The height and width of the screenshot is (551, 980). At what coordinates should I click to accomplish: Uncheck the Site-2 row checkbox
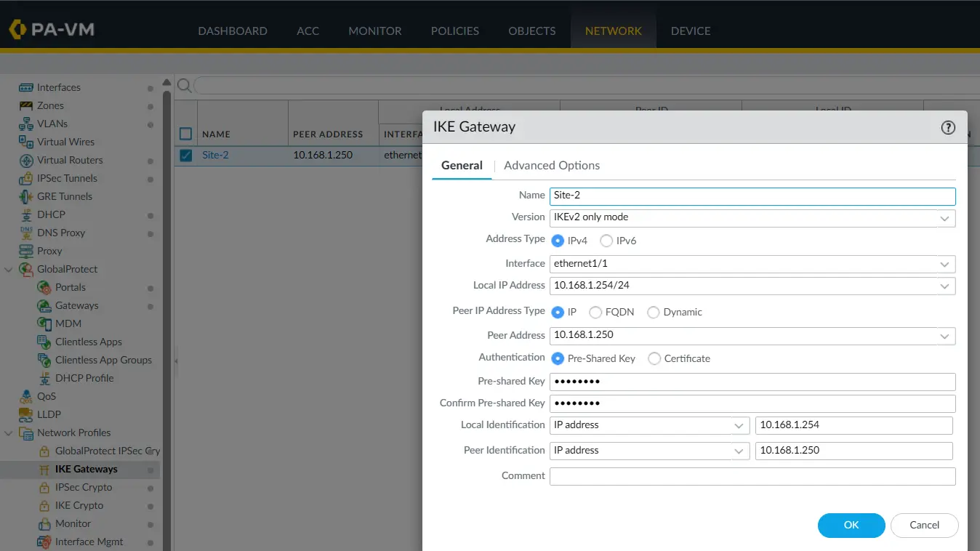coord(185,156)
